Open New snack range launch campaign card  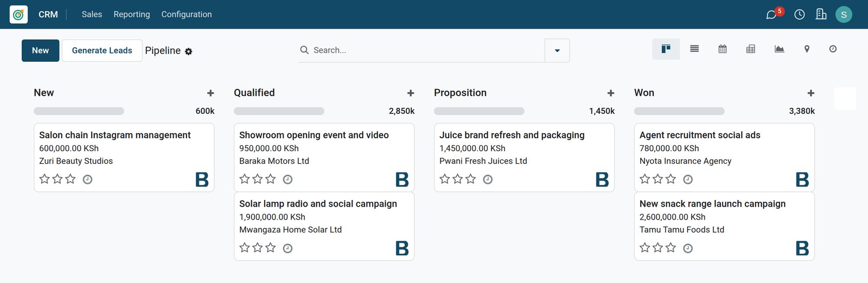725,226
